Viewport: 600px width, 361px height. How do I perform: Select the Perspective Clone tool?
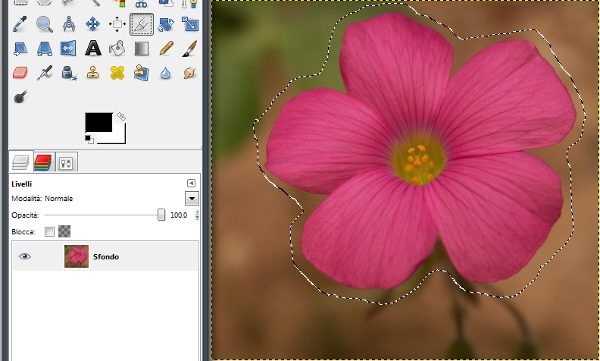tap(142, 73)
